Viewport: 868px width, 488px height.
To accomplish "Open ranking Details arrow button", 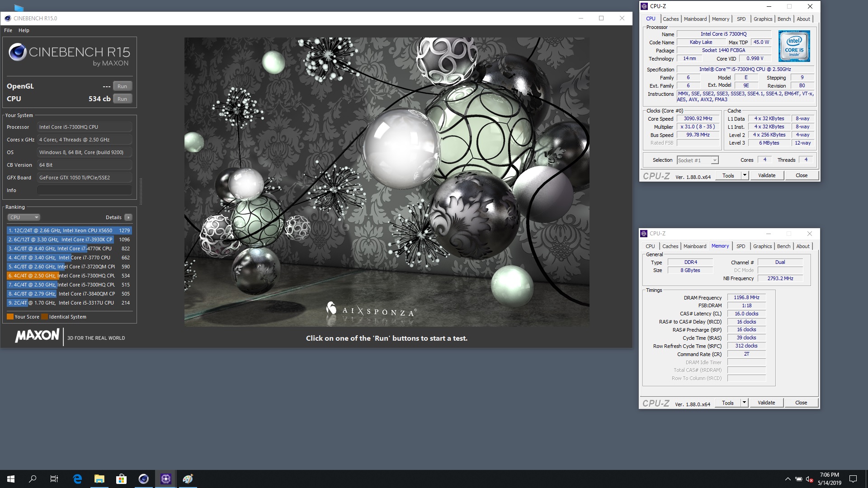I will (x=128, y=217).
